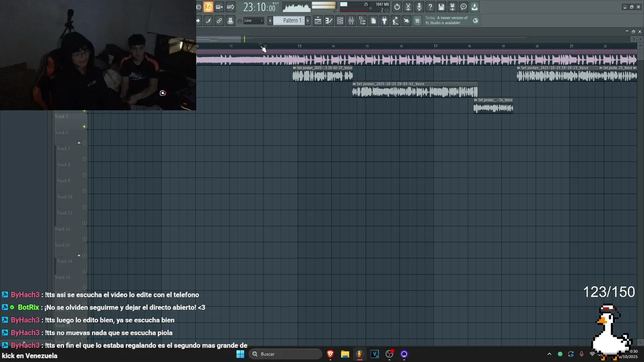
Task: Open the mixer faders icon
Action: click(x=351, y=21)
